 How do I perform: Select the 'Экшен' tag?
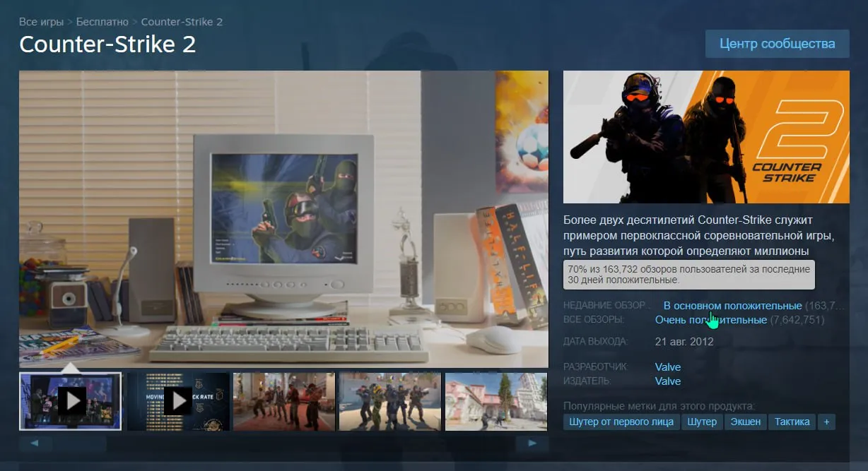[746, 422]
